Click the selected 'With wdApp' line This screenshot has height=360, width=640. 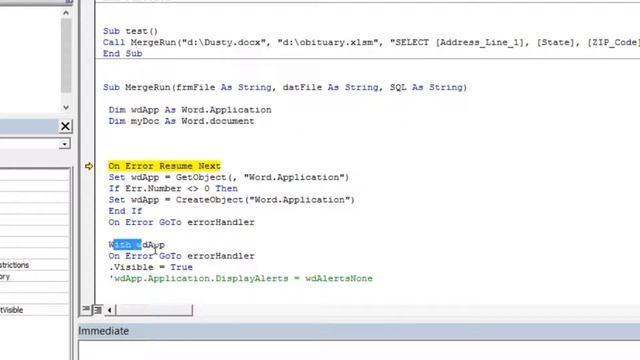point(137,245)
